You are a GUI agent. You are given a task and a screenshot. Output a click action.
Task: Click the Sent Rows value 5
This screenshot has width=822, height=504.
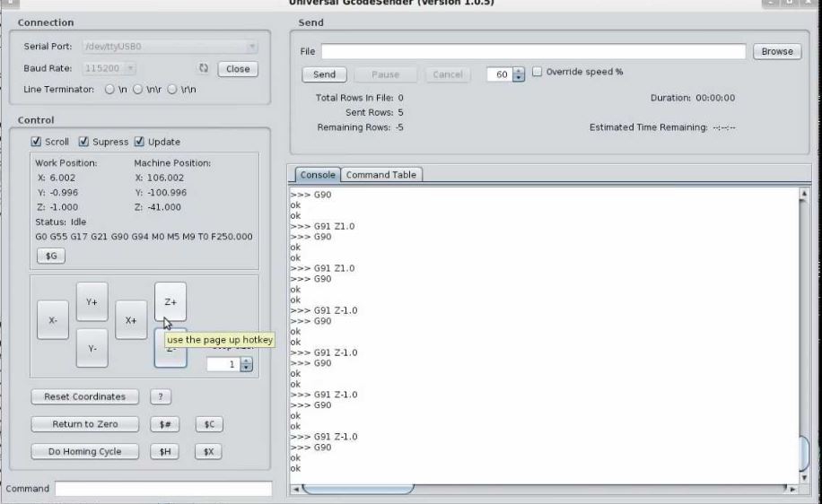tap(400, 112)
